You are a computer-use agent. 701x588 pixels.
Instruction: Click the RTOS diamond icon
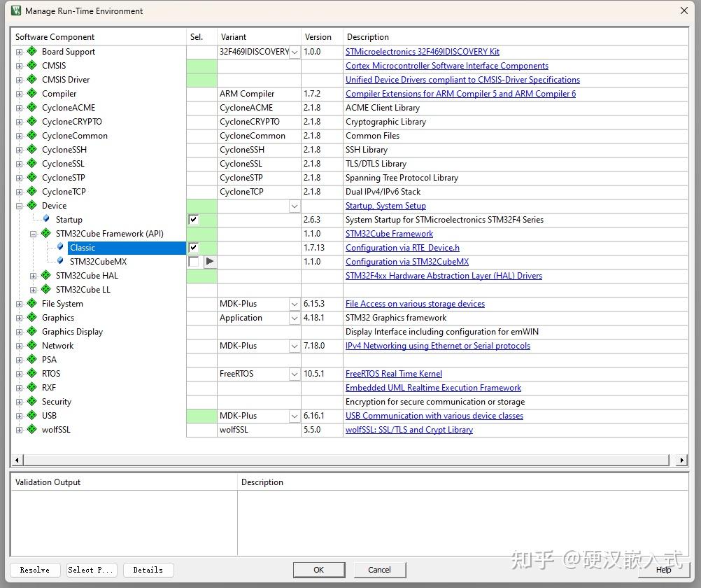[x=31, y=373]
